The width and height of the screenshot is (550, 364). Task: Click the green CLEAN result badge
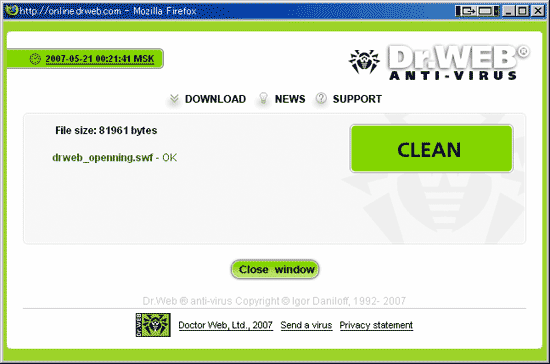pyautogui.click(x=431, y=149)
